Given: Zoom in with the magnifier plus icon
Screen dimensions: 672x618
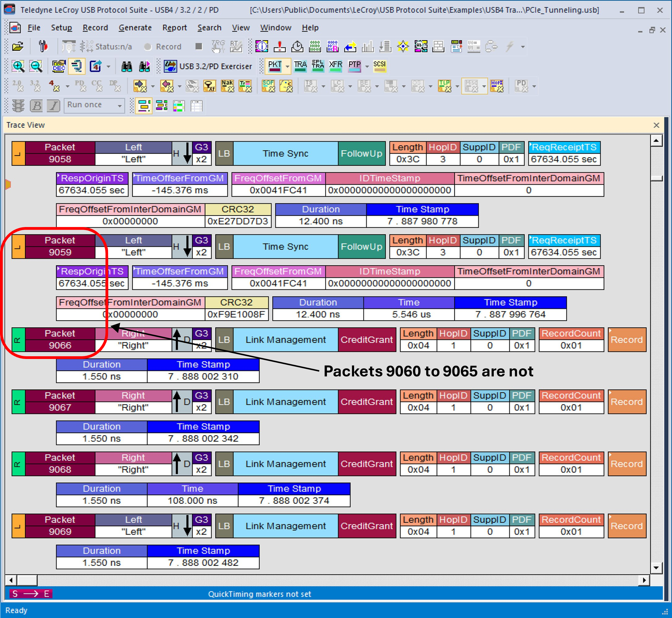Looking at the screenshot, I should pyautogui.click(x=18, y=66).
